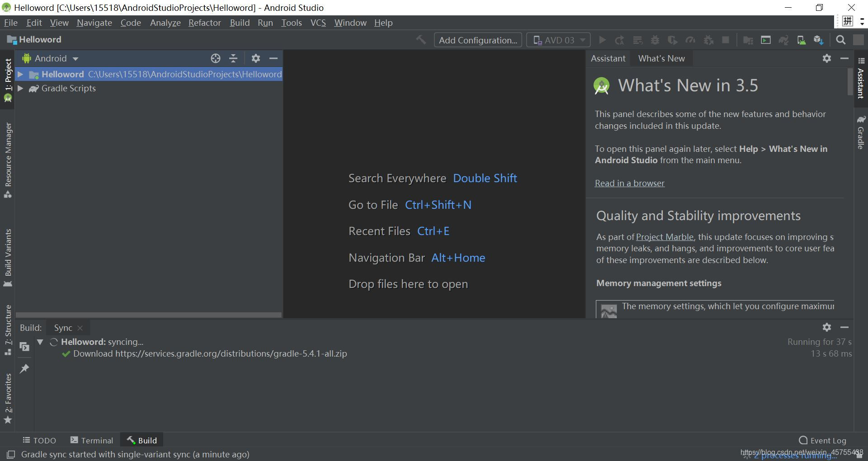Expand the Helloword project tree node
Viewport: 868px width, 461px height.
(20, 74)
